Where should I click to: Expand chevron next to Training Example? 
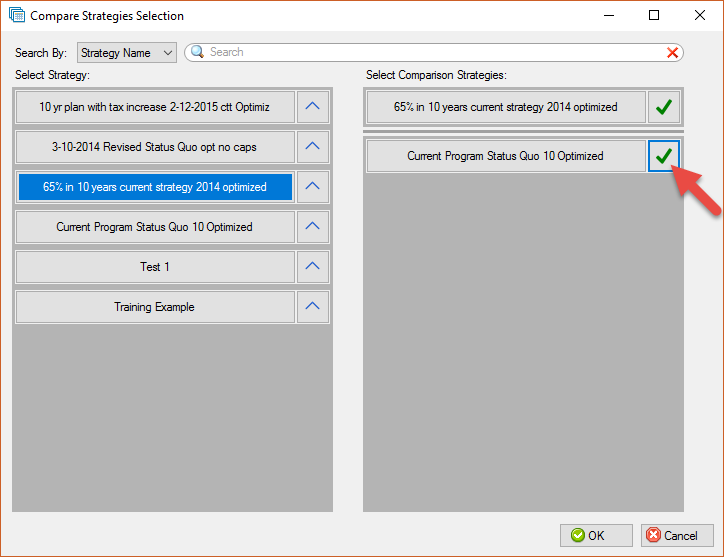(313, 307)
